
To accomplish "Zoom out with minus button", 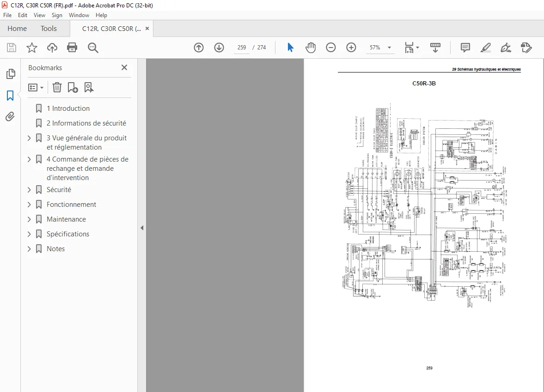I will click(331, 48).
